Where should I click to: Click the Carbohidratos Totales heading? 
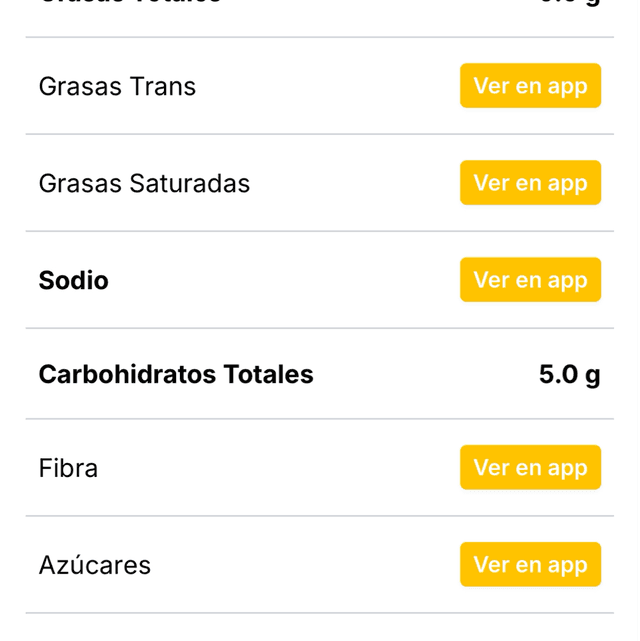(176, 375)
